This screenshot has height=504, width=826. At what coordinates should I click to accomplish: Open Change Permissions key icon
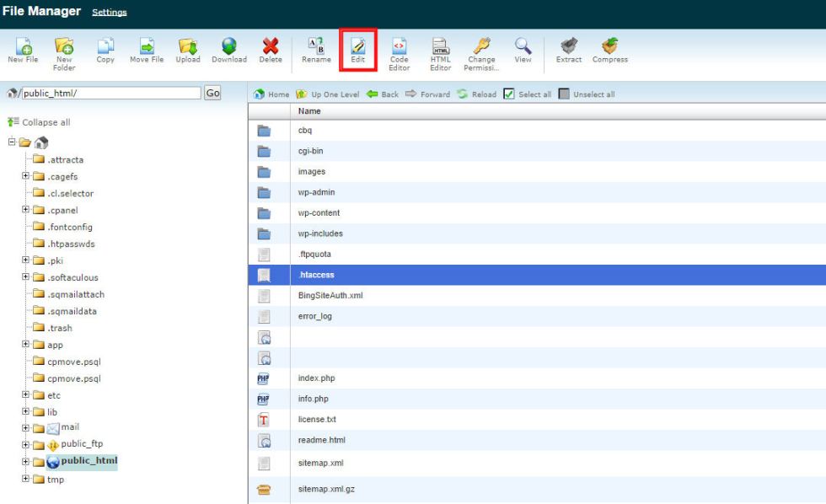pos(481,46)
